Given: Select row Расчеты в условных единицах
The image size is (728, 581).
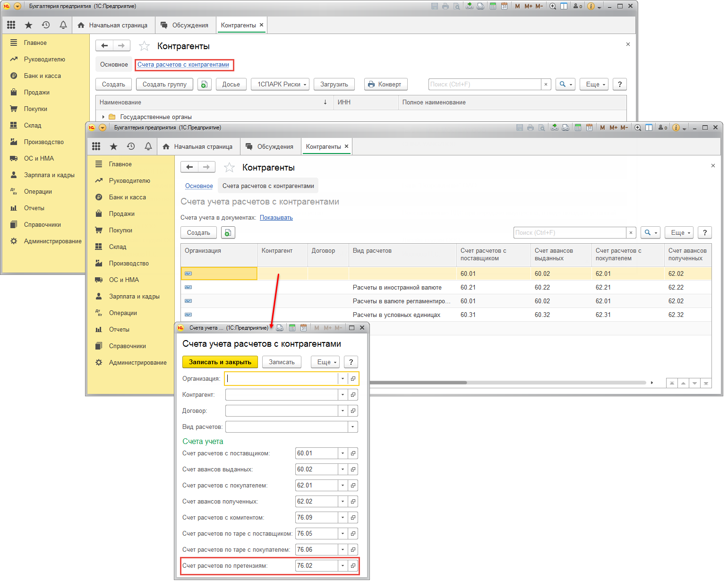Looking at the screenshot, I should [x=446, y=315].
